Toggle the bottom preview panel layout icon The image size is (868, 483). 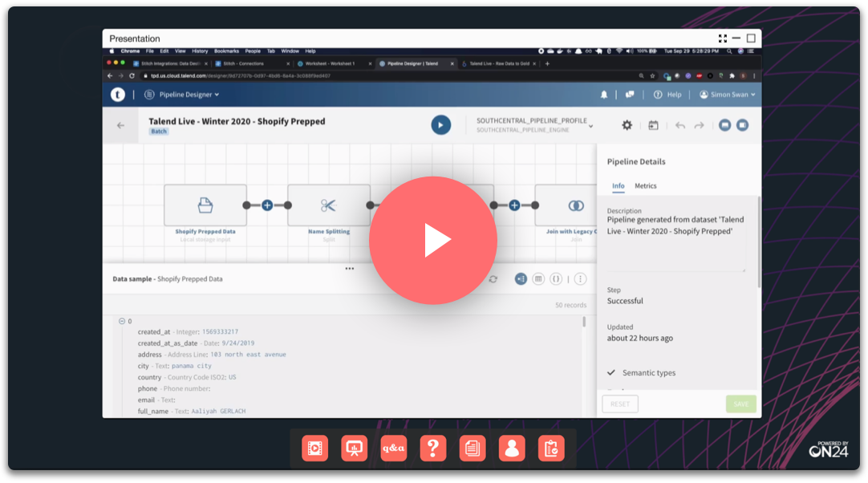(724, 125)
